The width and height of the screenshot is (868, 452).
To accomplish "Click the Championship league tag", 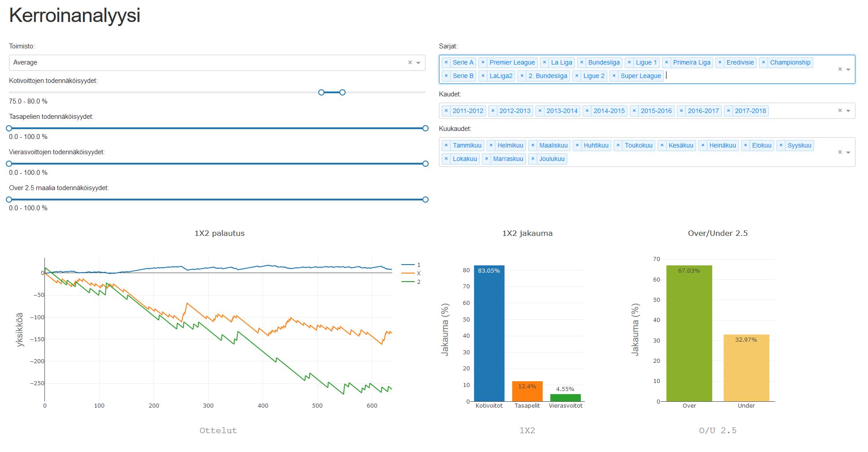I will click(790, 62).
